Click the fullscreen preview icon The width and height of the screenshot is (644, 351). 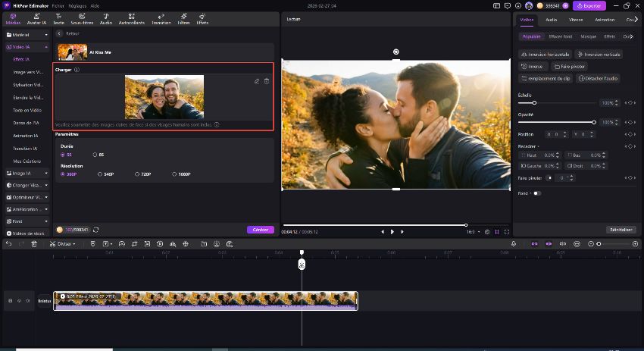click(x=507, y=232)
